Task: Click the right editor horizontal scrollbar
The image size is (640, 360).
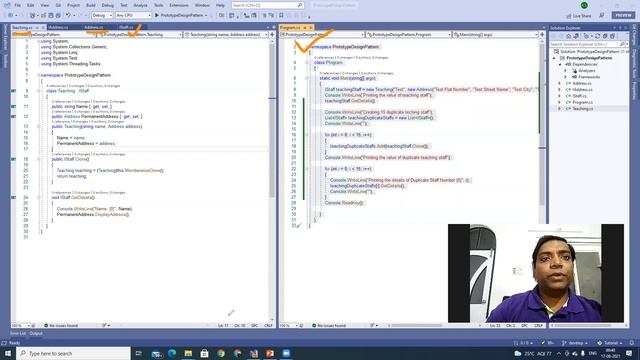Action: click(416, 326)
